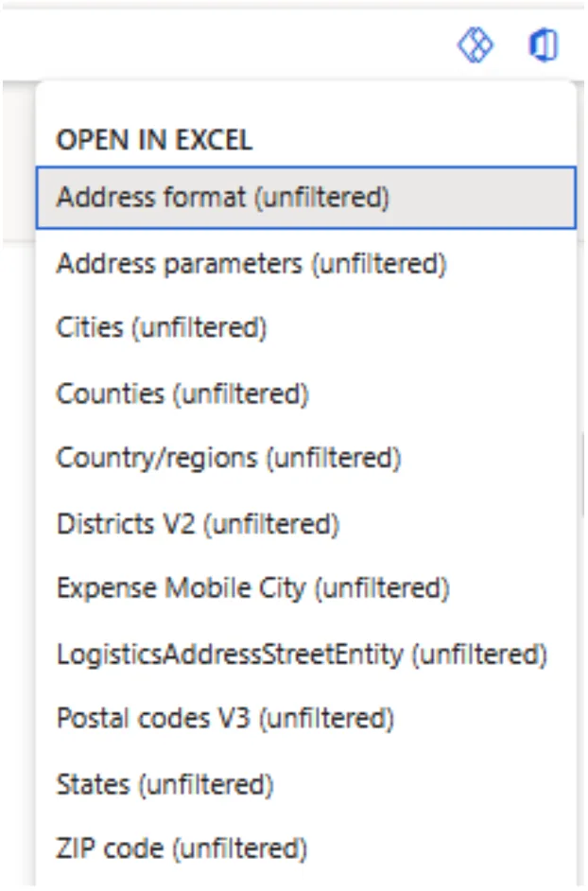This screenshot has width=588, height=891.
Task: Open Address parameters (unfiltered) in Excel
Action: pos(251,263)
